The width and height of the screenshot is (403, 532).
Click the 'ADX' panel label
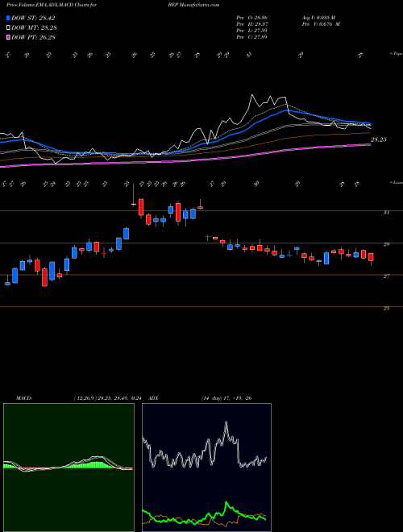(x=153, y=398)
